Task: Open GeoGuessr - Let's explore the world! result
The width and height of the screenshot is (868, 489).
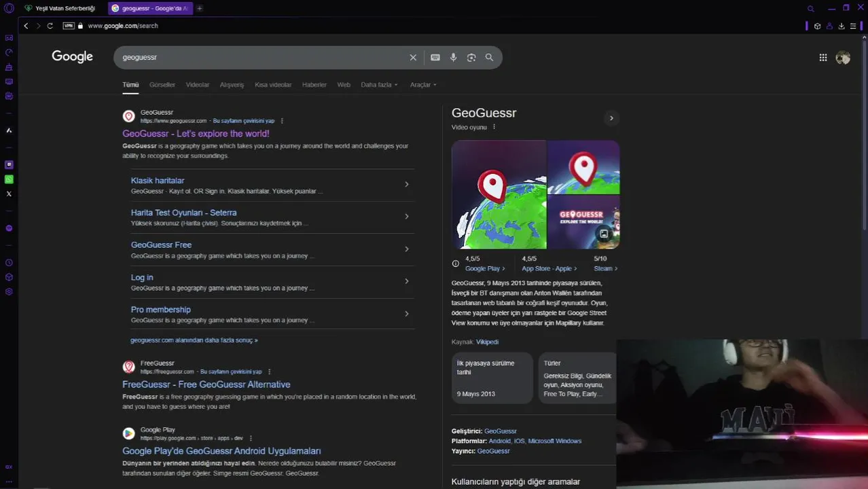Action: pyautogui.click(x=196, y=134)
